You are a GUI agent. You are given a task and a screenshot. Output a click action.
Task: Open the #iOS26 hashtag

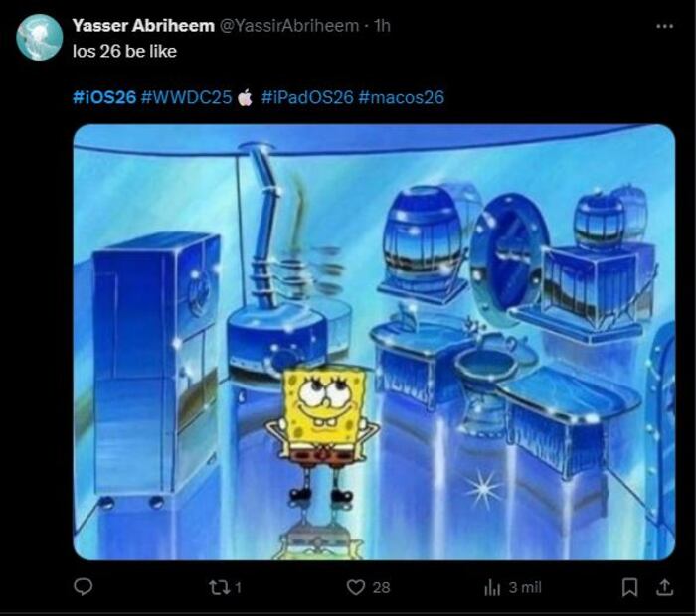point(104,97)
